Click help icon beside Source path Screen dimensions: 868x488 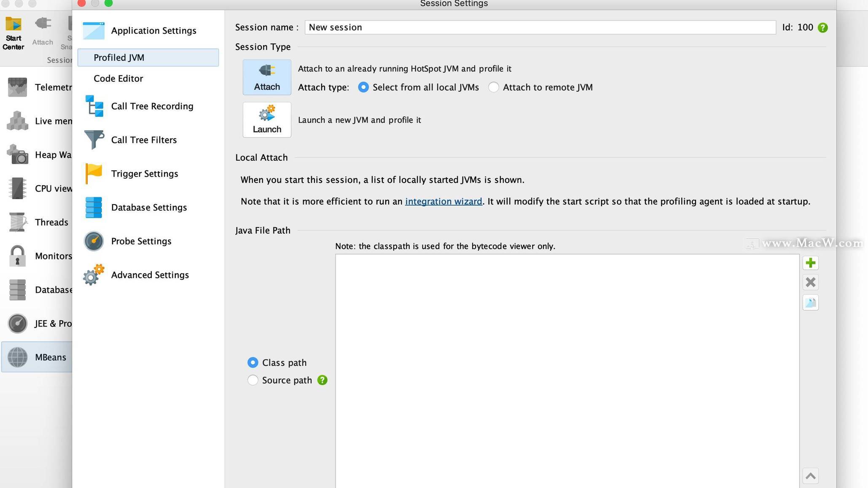pos(322,380)
